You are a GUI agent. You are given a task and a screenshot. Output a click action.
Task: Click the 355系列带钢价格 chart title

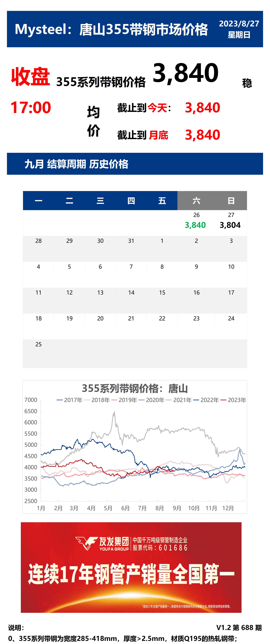[135, 388]
